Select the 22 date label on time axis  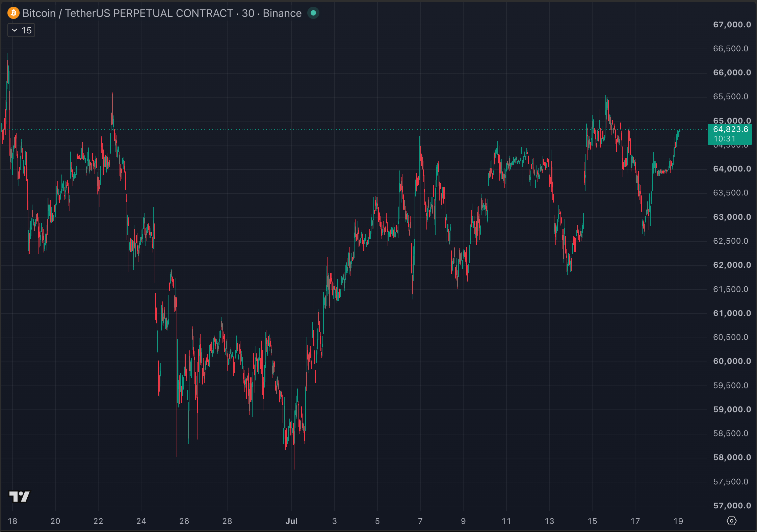[x=98, y=521]
